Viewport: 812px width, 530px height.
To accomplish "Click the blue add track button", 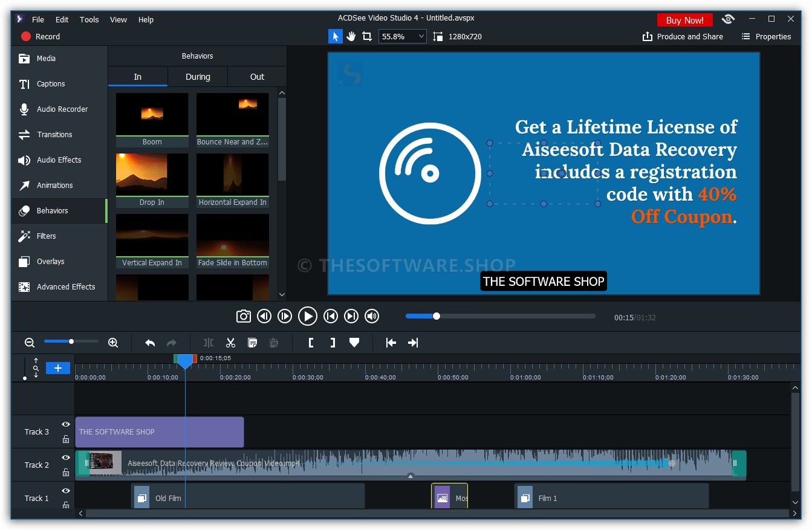I will 58,368.
